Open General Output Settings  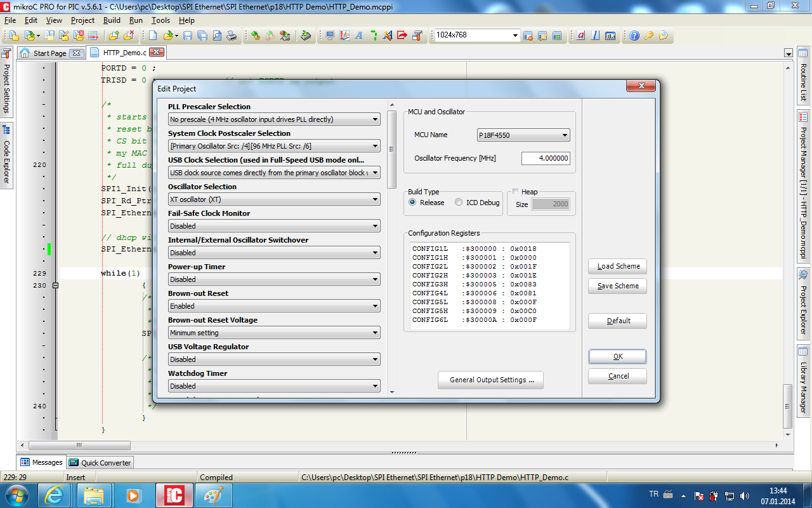[x=490, y=380]
